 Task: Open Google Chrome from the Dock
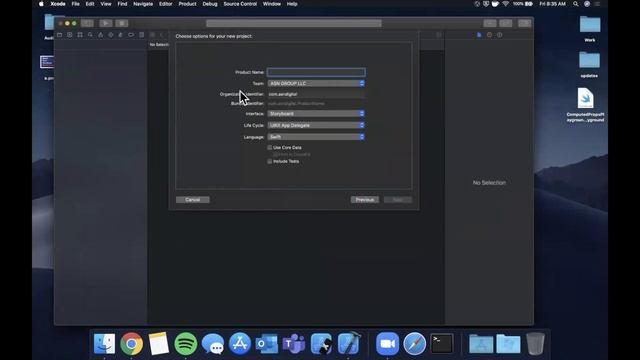[131, 344]
